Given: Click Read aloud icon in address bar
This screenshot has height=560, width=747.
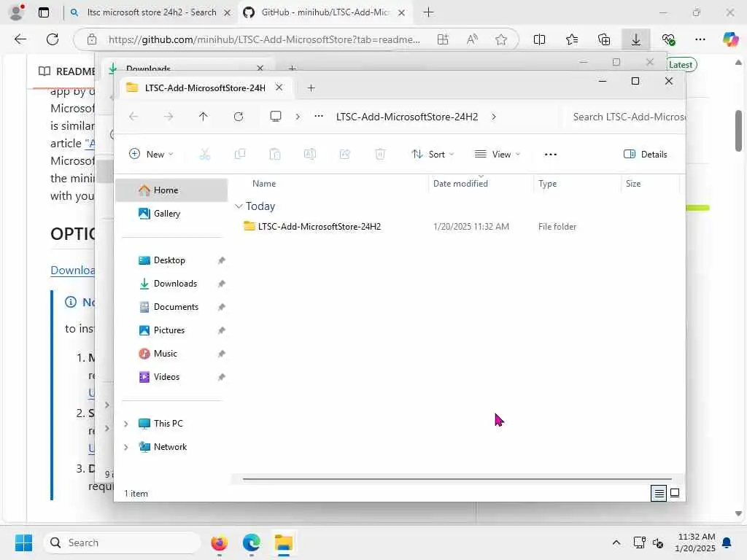Looking at the screenshot, I should pos(472,39).
